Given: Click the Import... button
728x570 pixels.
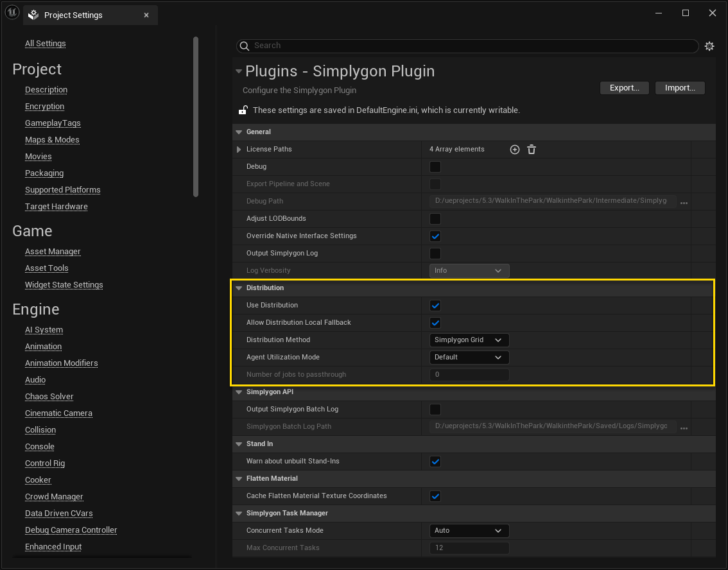Looking at the screenshot, I should click(x=679, y=87).
